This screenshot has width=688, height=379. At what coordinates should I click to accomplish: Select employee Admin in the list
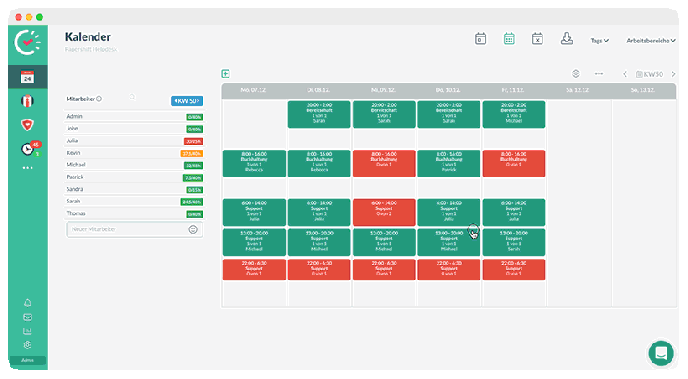click(134, 117)
